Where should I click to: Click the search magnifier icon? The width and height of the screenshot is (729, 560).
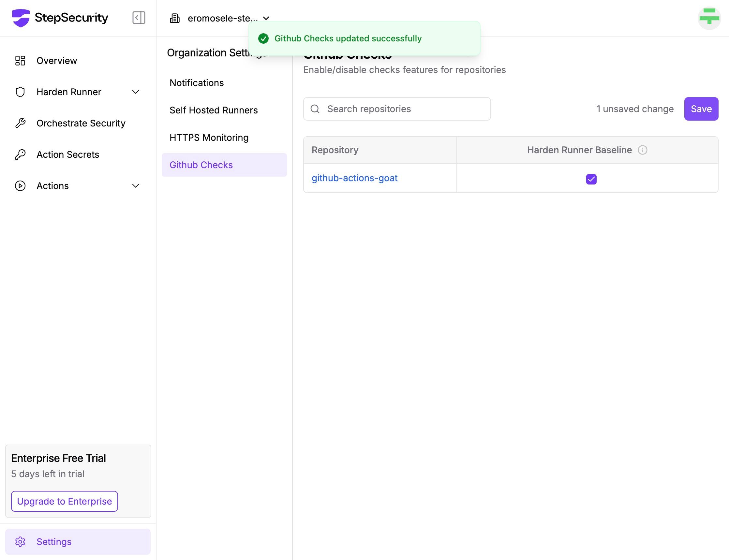coord(315,109)
